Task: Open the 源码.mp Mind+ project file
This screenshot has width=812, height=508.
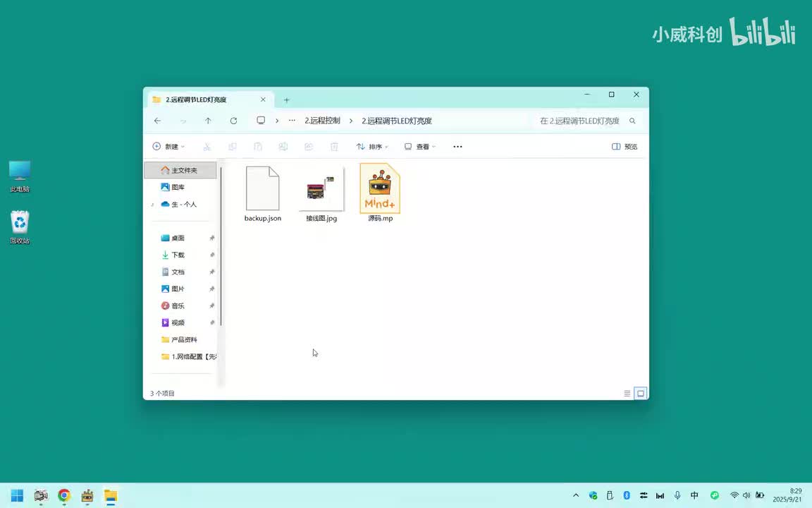Action: [x=380, y=193]
